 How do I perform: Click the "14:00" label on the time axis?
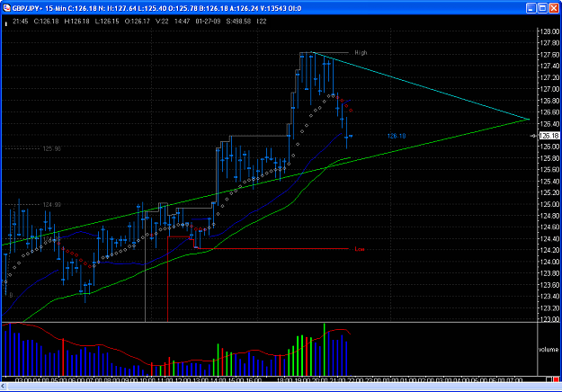point(219,379)
